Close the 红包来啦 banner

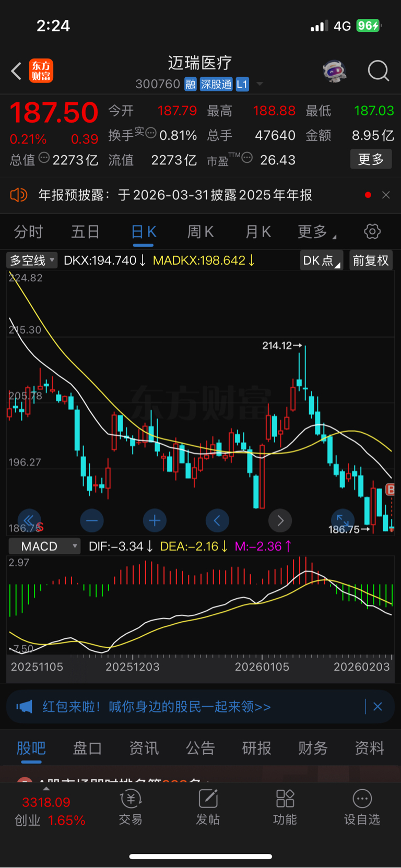click(x=378, y=707)
